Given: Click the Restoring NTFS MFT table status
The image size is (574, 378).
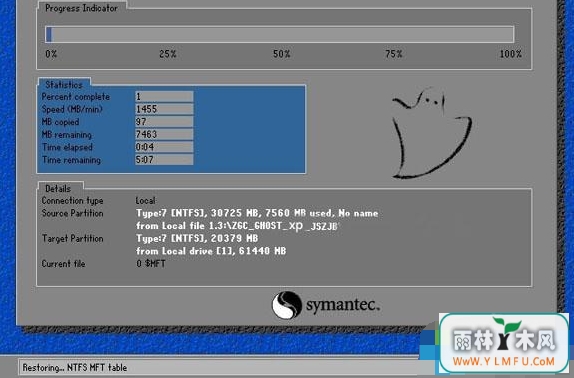Looking at the screenshot, I should click(x=75, y=367).
